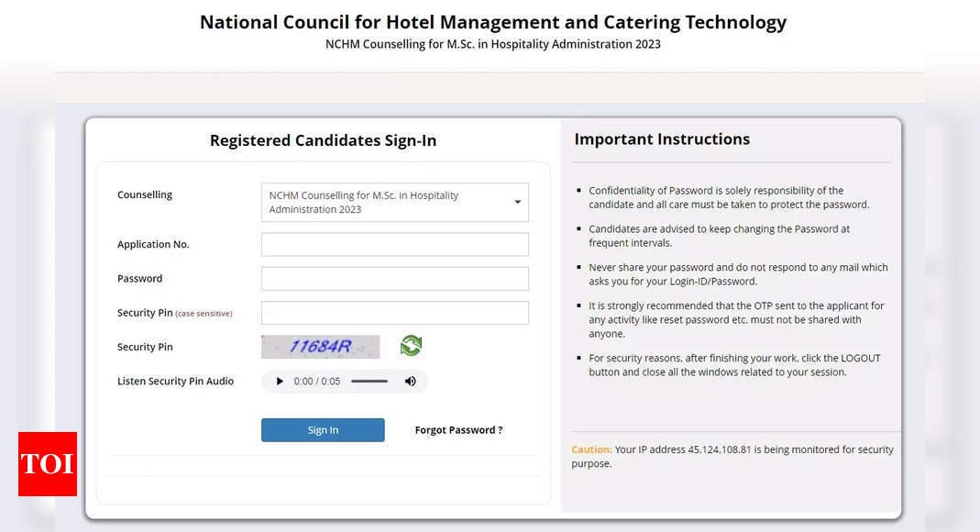The height and width of the screenshot is (532, 980).
Task: Click the 11684R captcha image
Action: pyautogui.click(x=321, y=347)
